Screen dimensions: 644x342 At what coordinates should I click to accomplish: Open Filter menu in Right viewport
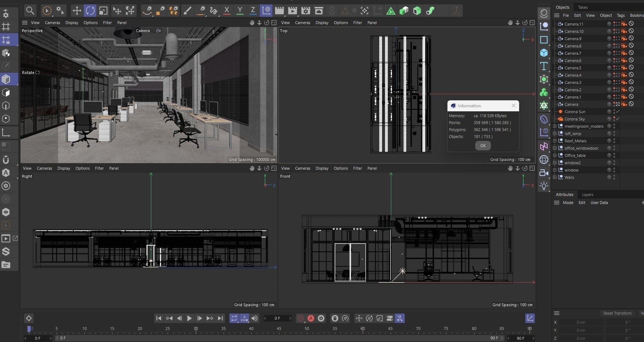99,168
